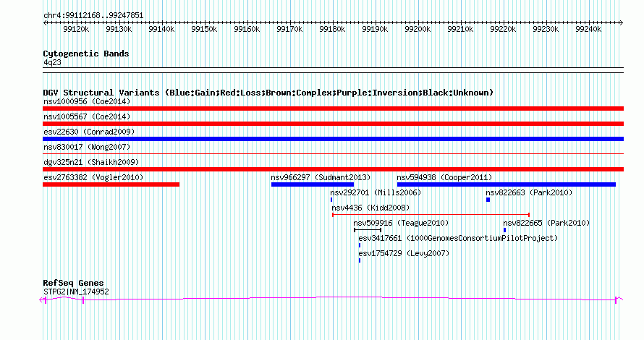The height and width of the screenshot is (340, 644).
Task: Click the small blue nsv822665 marker
Action: tap(505, 230)
